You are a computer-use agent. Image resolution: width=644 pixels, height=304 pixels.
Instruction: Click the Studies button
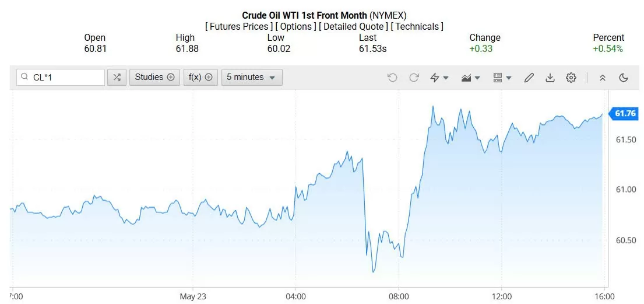(x=154, y=78)
